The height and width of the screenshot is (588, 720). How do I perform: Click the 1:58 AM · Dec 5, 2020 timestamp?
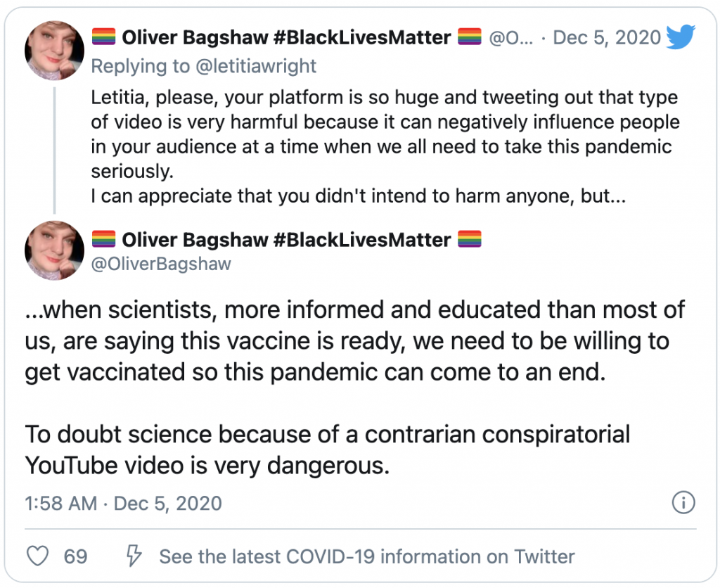coord(123,503)
